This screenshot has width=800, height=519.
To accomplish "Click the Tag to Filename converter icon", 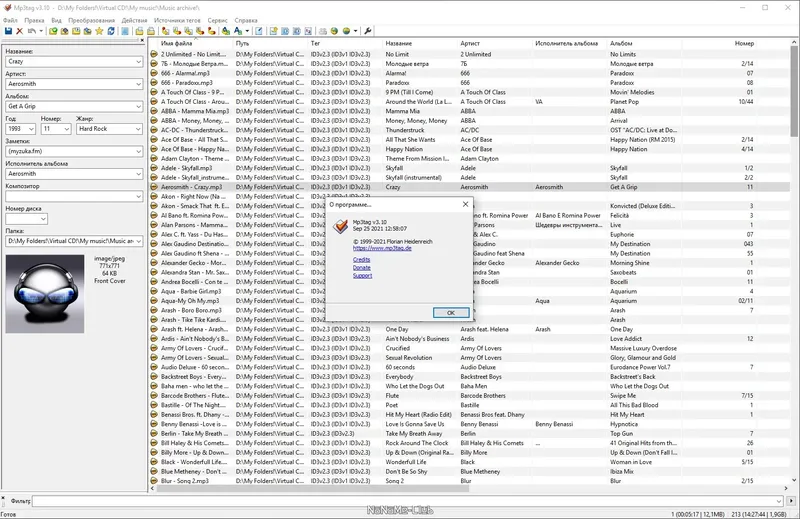I will pyautogui.click(x=165, y=31).
